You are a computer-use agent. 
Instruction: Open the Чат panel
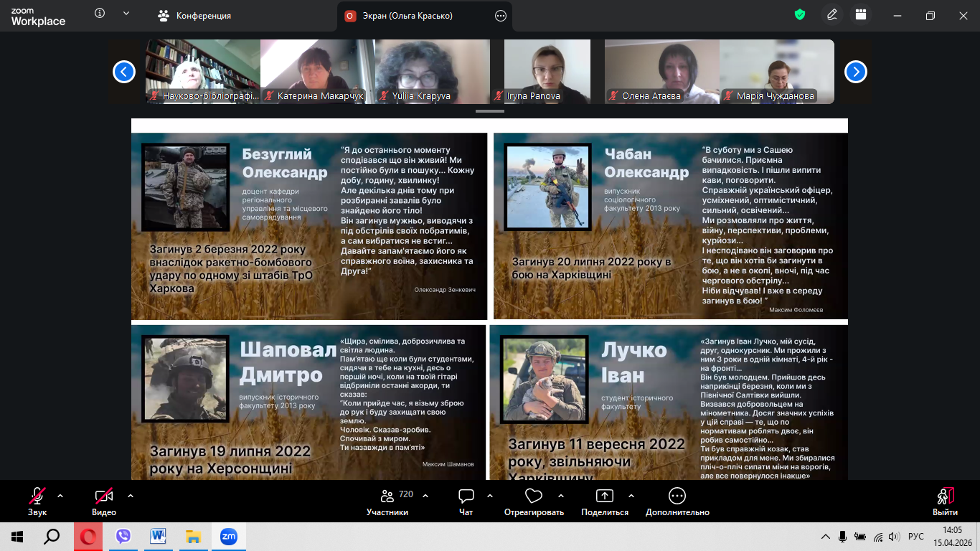pyautogui.click(x=466, y=501)
